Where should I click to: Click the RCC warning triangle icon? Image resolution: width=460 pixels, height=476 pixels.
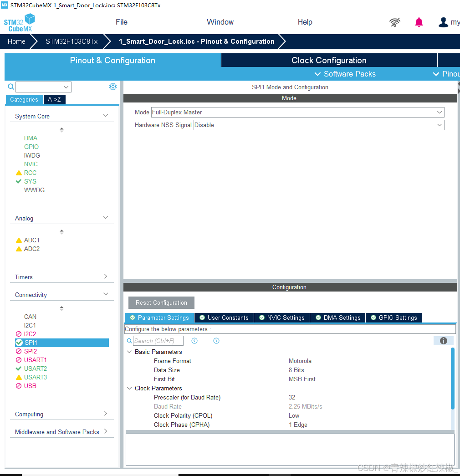pyautogui.click(x=19, y=173)
